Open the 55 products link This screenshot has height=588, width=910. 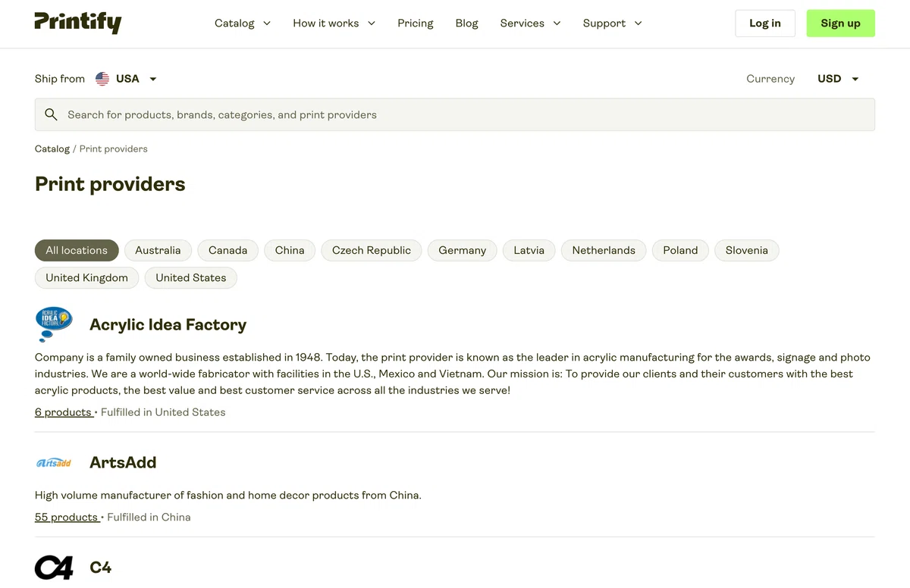click(67, 517)
